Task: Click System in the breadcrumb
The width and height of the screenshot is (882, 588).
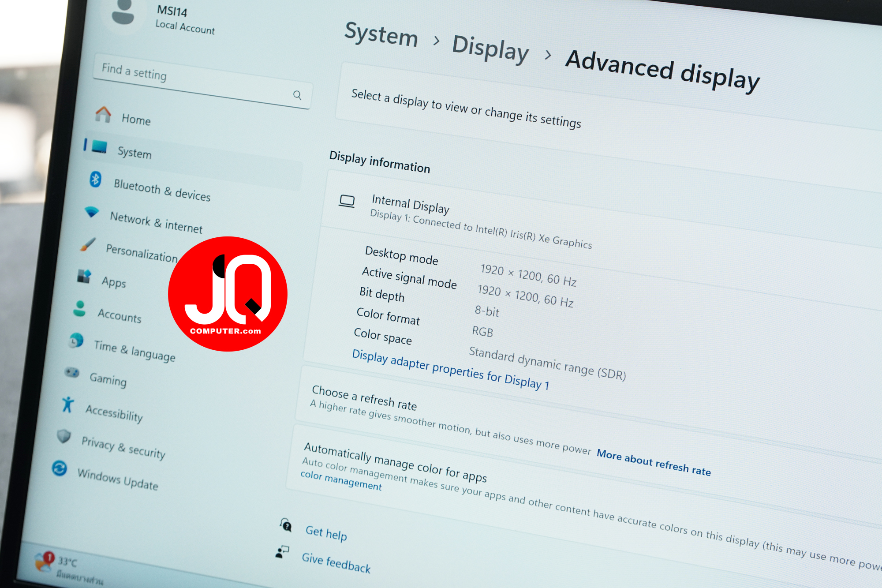Action: pos(381,34)
